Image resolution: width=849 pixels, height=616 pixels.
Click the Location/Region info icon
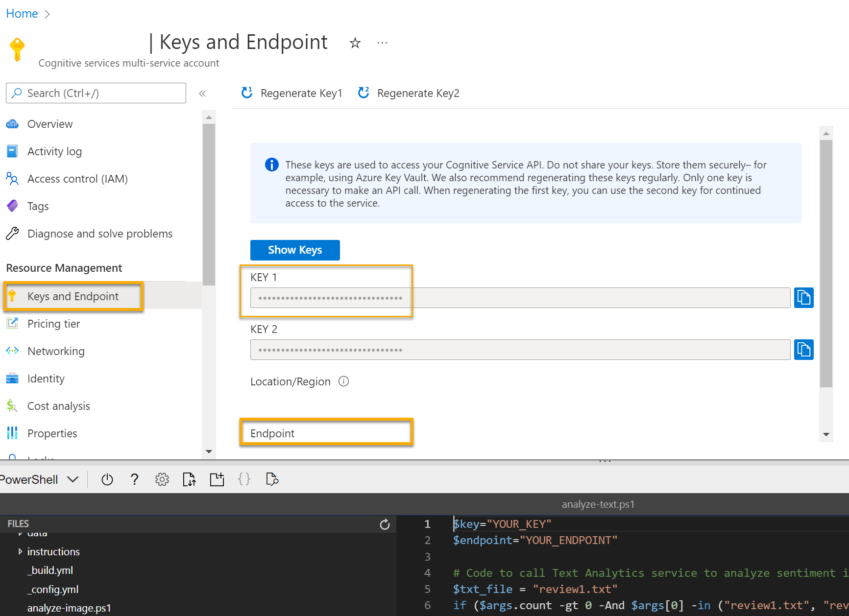tap(344, 381)
